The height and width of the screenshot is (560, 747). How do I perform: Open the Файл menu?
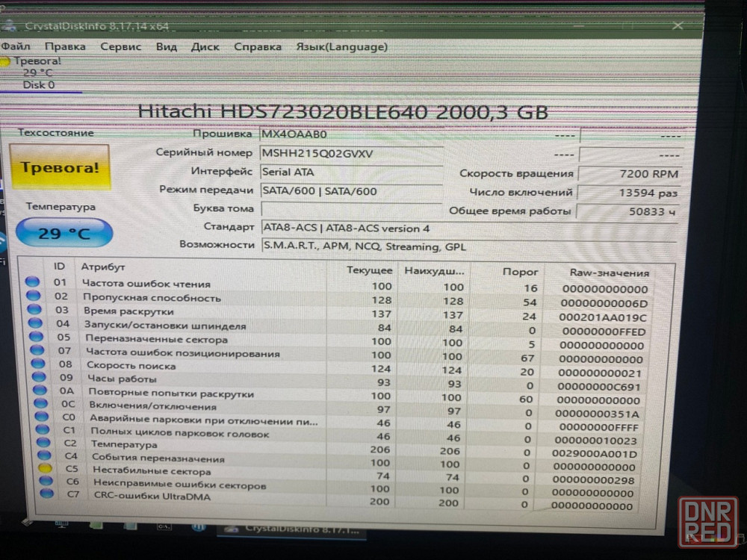(x=15, y=46)
